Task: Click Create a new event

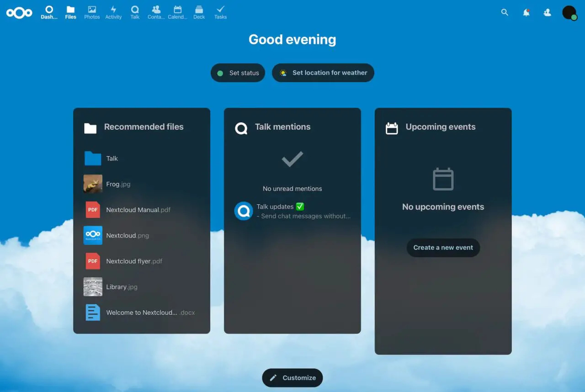Action: click(x=443, y=248)
